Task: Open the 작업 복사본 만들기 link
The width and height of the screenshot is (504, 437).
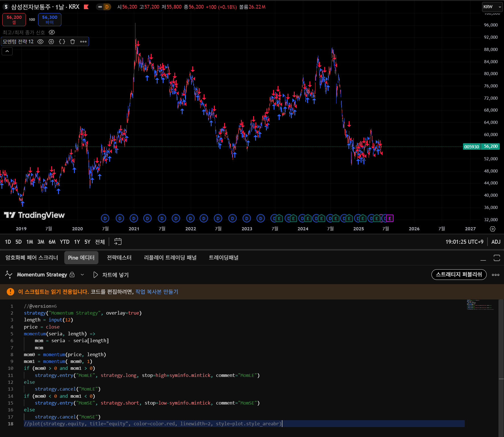Action: click(x=156, y=292)
